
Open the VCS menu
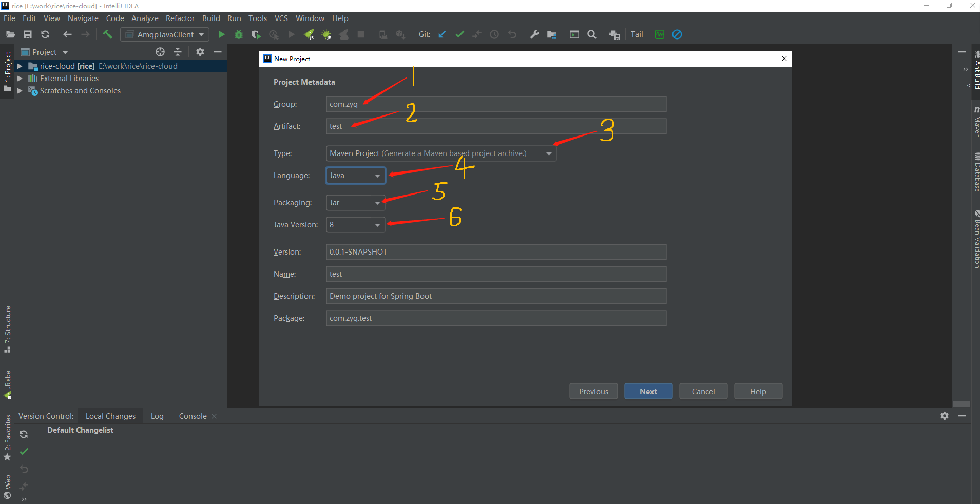point(281,18)
